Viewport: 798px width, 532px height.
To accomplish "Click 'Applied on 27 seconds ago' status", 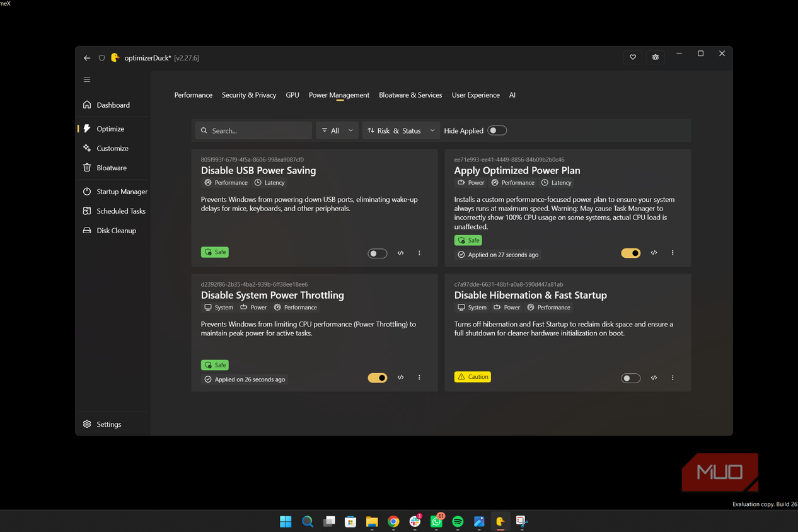I will [498, 255].
